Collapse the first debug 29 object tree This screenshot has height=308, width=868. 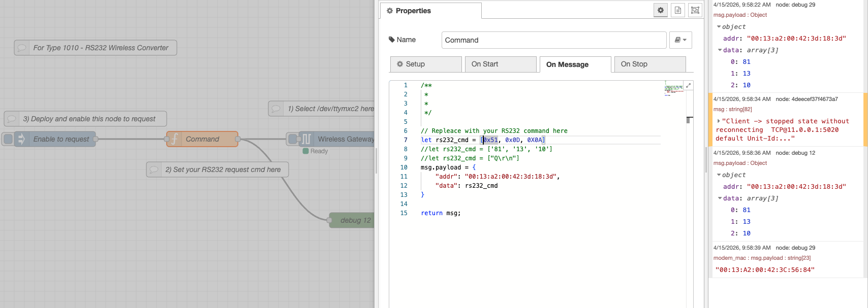[719, 27]
